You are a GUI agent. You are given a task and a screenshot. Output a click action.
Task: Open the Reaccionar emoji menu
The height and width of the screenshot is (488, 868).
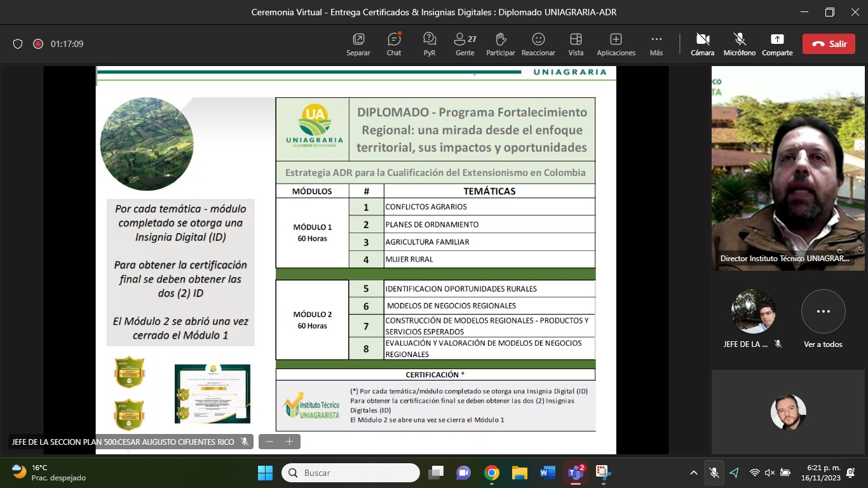coord(538,44)
